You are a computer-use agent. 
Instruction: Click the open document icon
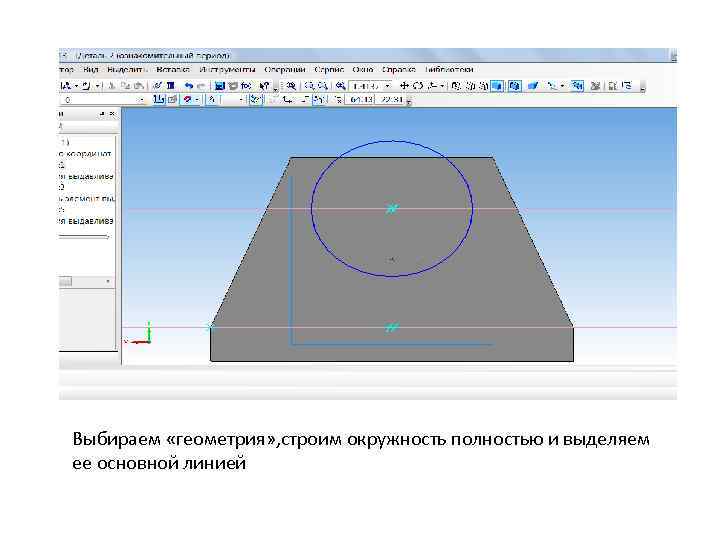(x=86, y=86)
